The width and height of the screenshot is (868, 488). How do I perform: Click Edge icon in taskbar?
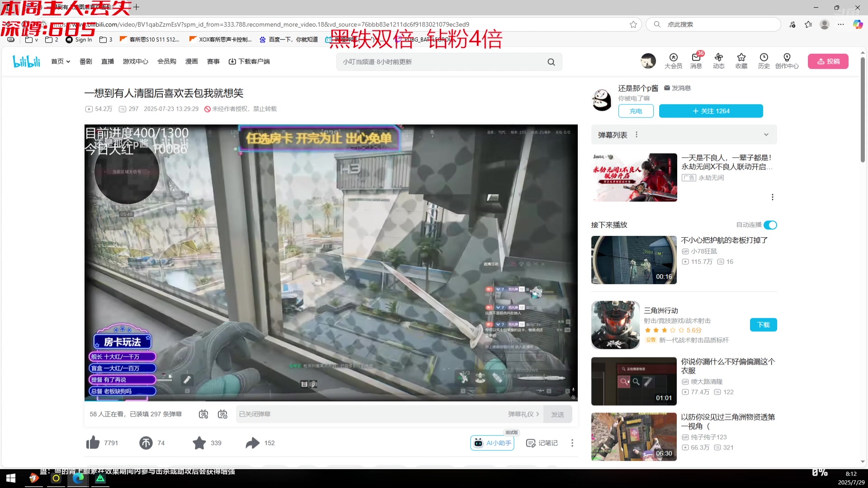pos(78,478)
